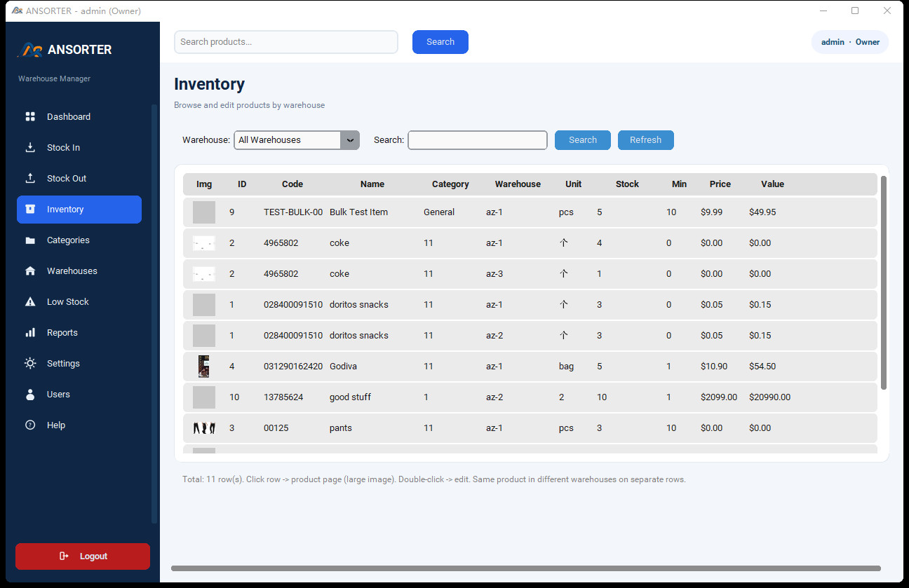Click the Stock In download icon
This screenshot has width=909, height=588.
pyautogui.click(x=30, y=147)
